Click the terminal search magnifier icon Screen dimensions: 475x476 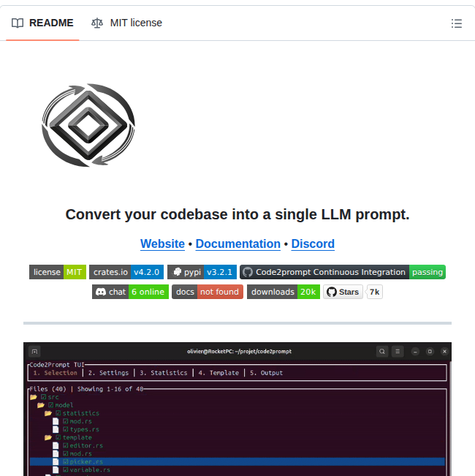(382, 351)
